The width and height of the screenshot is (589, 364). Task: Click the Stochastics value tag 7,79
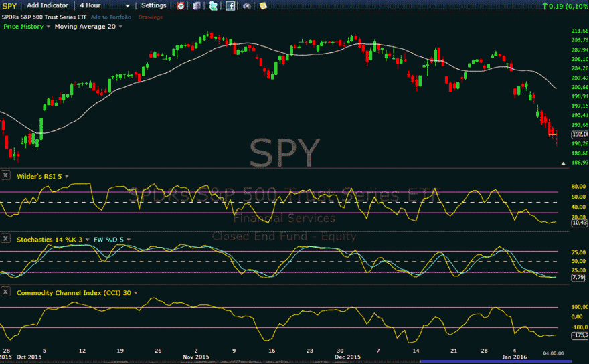click(x=578, y=277)
